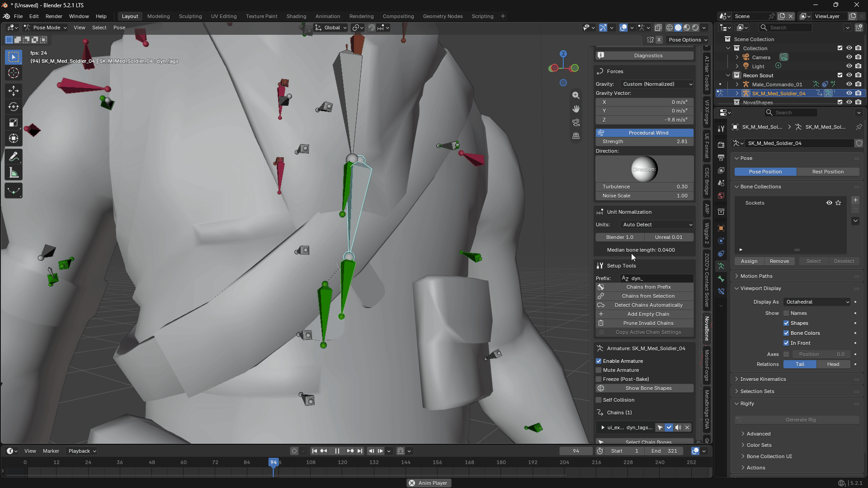The image size is (868, 488).
Task: Switch to the Geometry Nodes workspace tab
Action: 443,16
